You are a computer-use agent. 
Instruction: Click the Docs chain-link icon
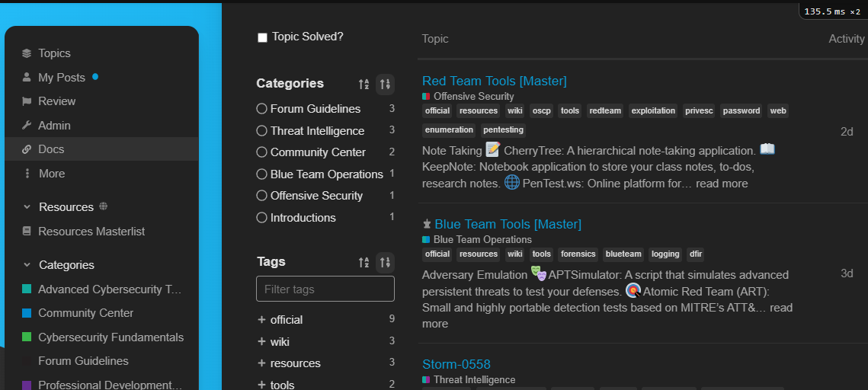(27, 149)
